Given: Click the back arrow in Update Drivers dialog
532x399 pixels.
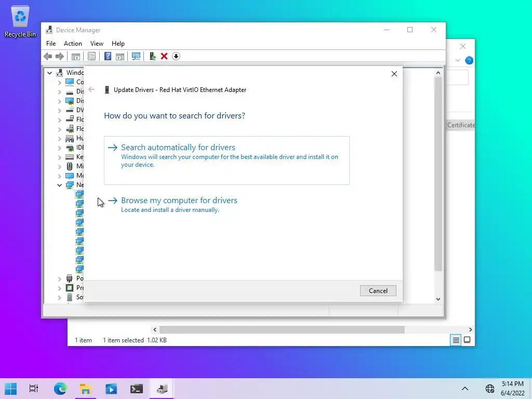Looking at the screenshot, I should 91,89.
